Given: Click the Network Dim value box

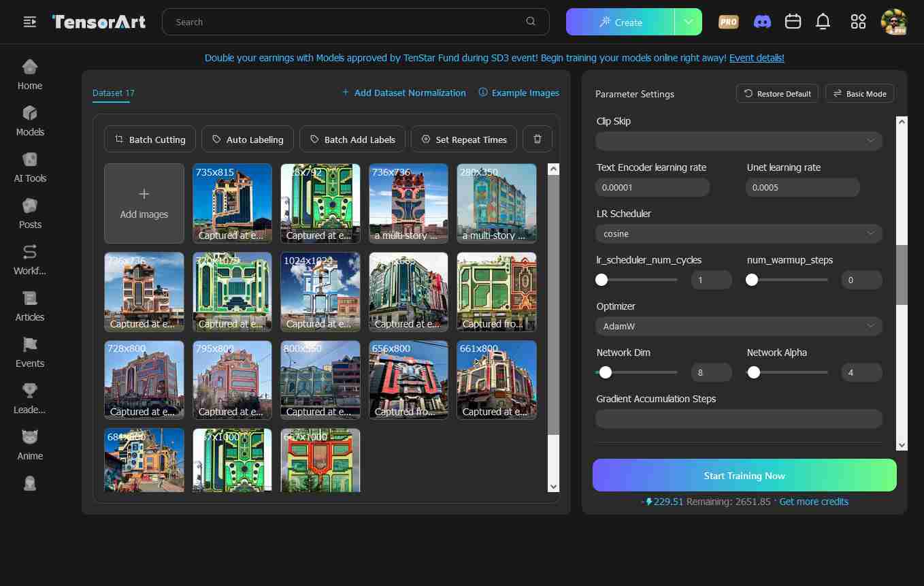Looking at the screenshot, I should 712,372.
